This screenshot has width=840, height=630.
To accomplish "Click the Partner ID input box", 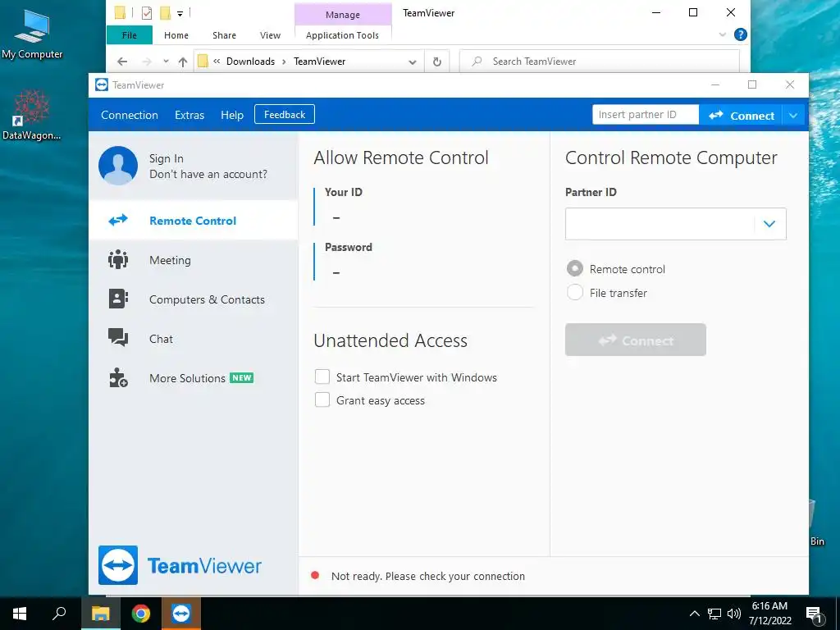I will coord(660,224).
